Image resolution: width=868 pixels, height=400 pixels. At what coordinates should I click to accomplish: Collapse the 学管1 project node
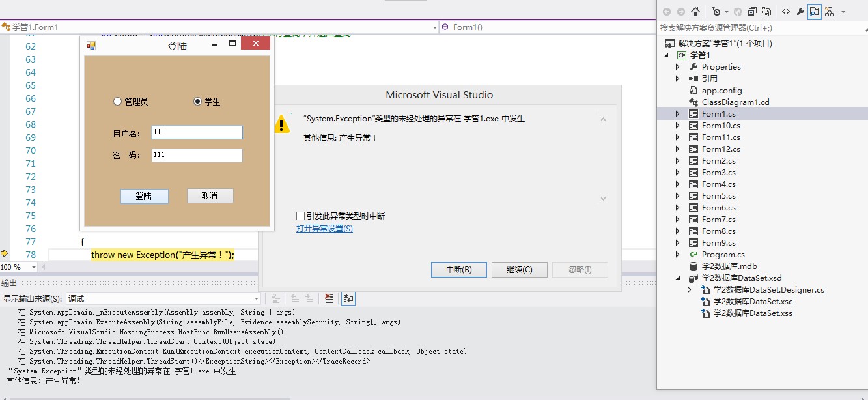(666, 55)
